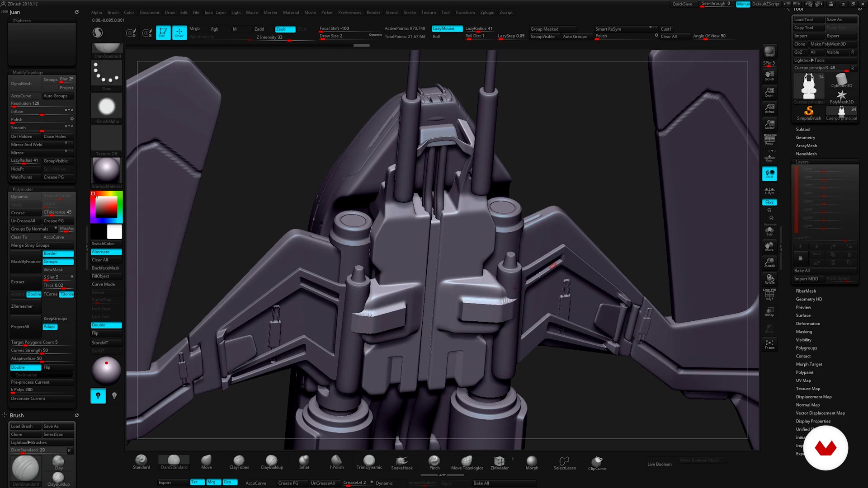Select the ZModeler brush
This screenshot has height=488, width=868.
click(x=500, y=462)
